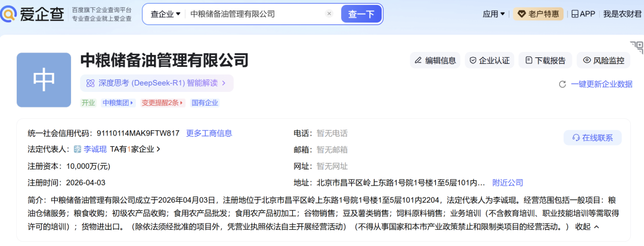This screenshot has width=644, height=246.
Task: Click the 查一下 search button
Action: [x=361, y=14]
